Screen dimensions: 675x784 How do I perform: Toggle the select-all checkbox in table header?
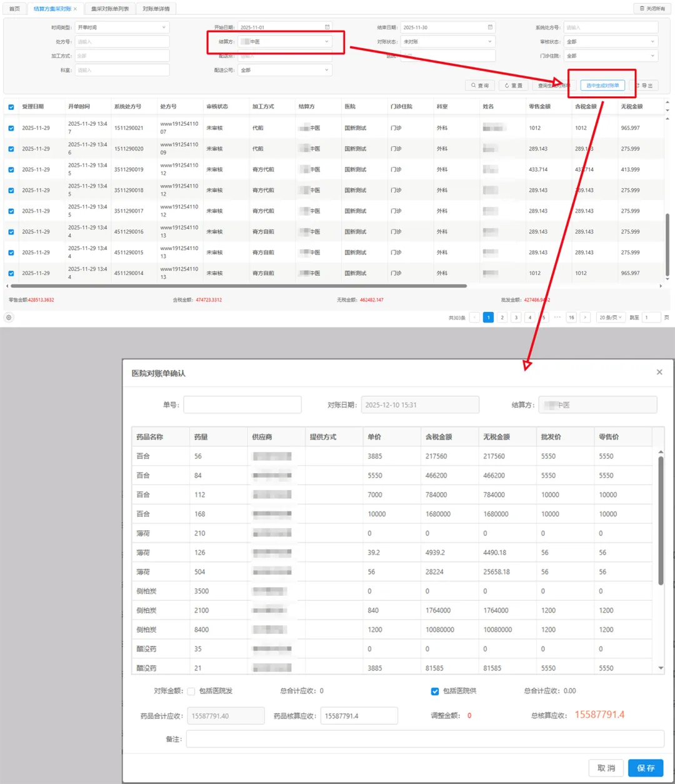click(x=11, y=107)
